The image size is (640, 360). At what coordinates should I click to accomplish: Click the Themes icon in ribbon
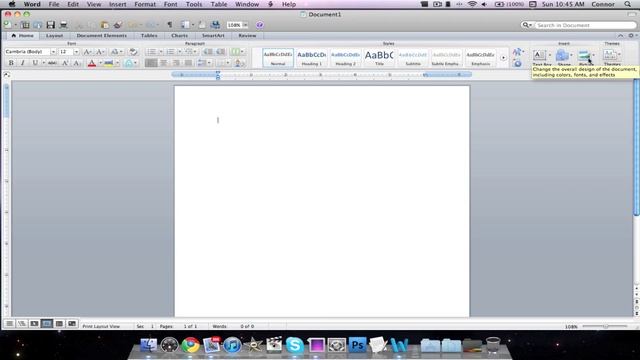(x=610, y=55)
